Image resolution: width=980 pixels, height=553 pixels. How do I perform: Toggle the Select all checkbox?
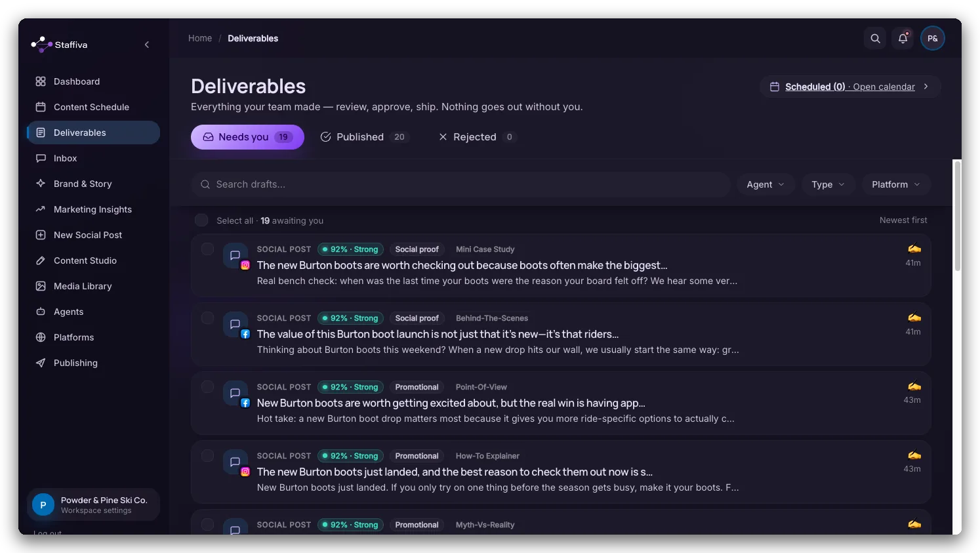[201, 220]
